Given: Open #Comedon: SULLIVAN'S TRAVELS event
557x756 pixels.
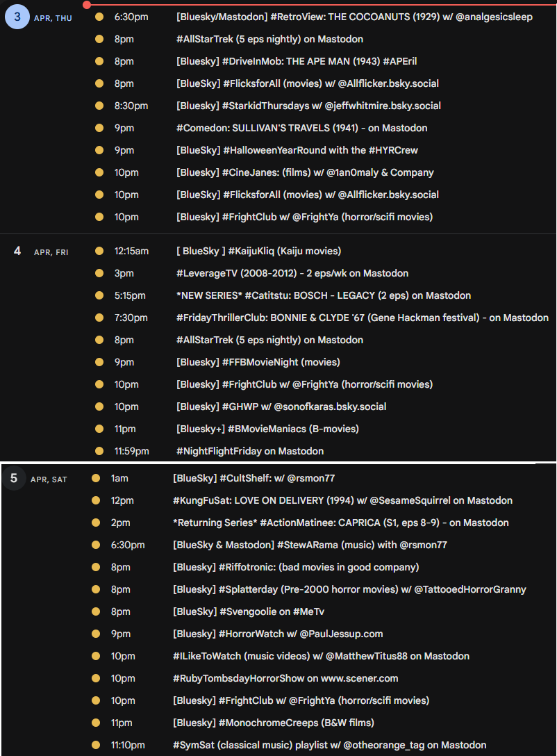Looking at the screenshot, I should click(x=301, y=128).
